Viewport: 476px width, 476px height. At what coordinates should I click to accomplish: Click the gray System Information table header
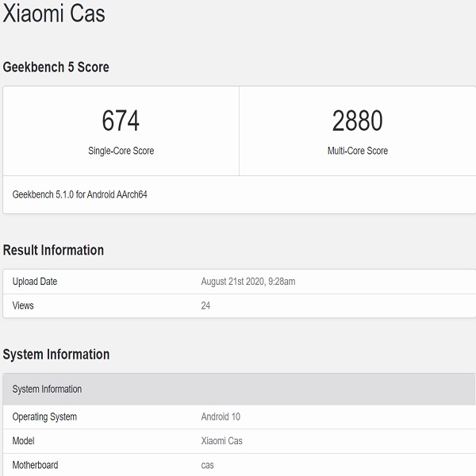239,390
